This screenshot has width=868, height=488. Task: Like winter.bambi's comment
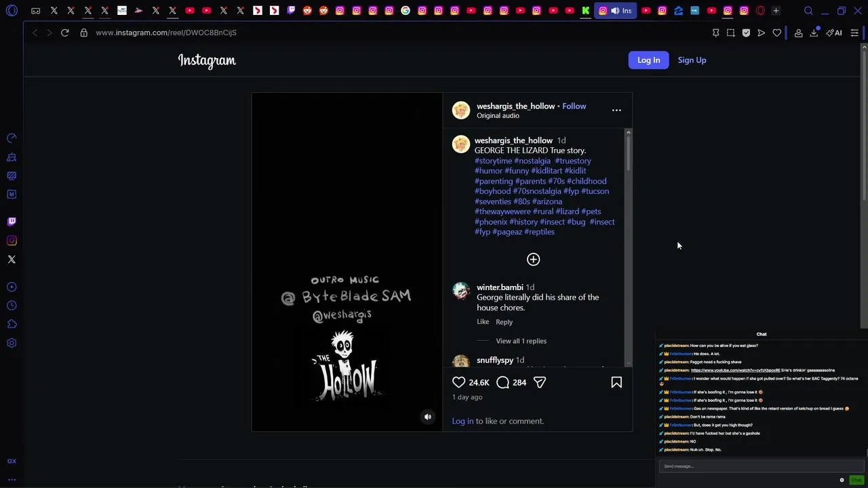pos(483,322)
